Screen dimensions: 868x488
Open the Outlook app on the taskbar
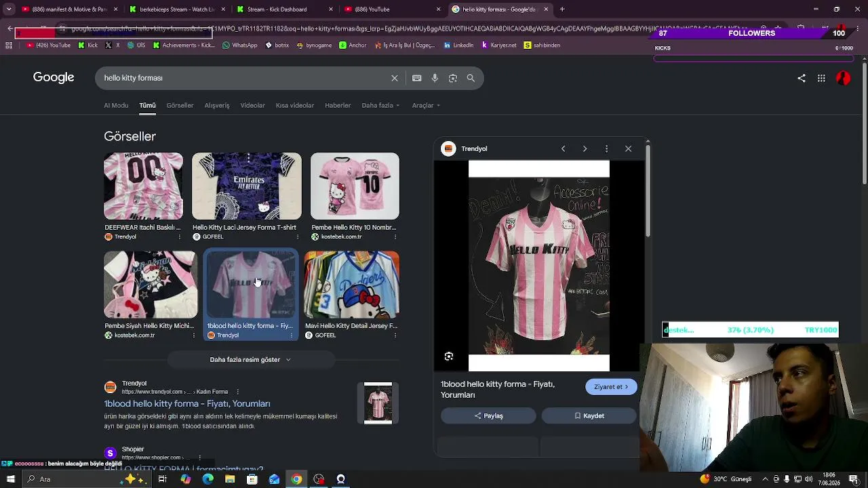[x=275, y=479]
